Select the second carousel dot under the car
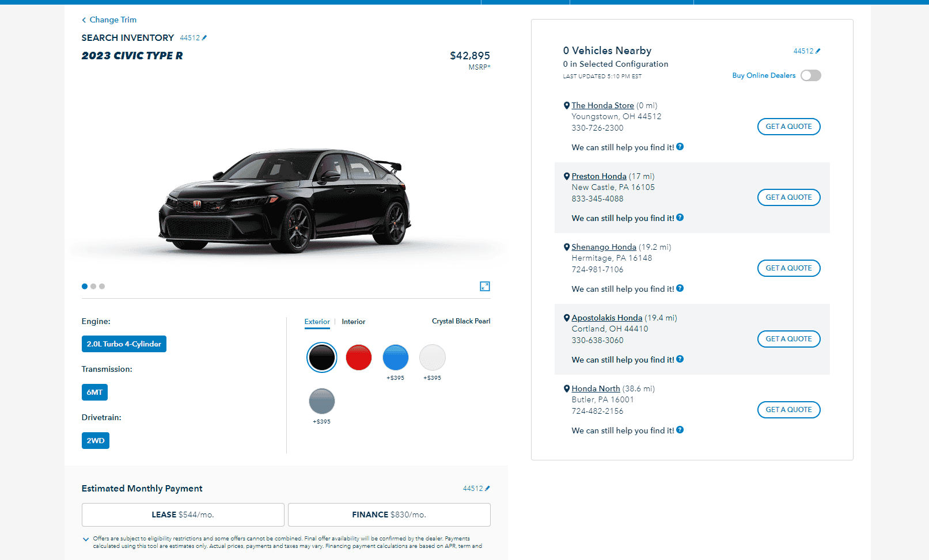Screen dimensions: 929x560 point(93,286)
